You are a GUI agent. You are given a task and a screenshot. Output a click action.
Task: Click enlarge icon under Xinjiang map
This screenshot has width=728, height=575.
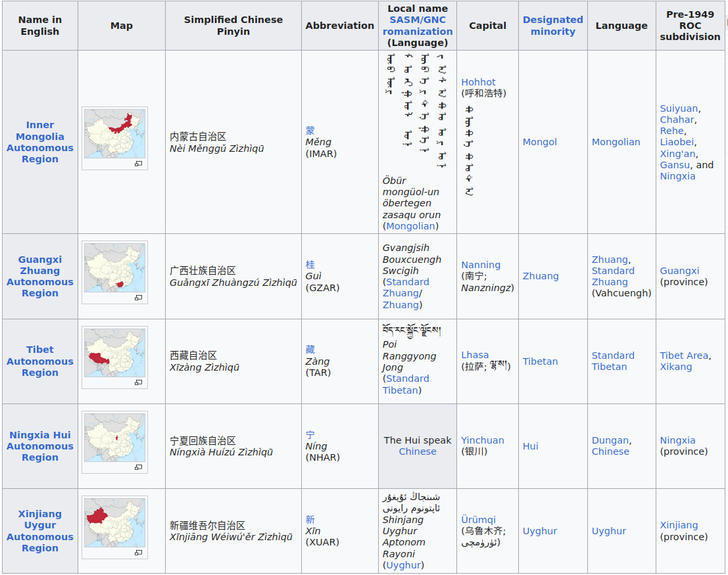point(139,553)
